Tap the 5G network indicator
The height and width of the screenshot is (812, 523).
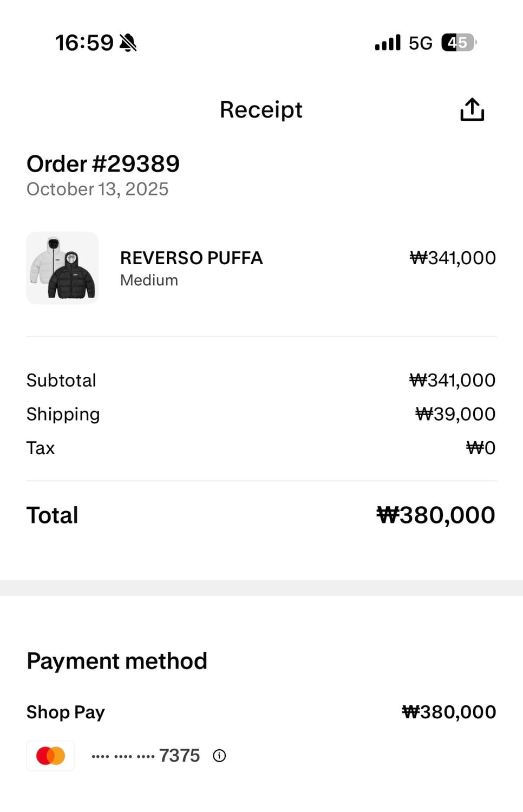(x=420, y=43)
